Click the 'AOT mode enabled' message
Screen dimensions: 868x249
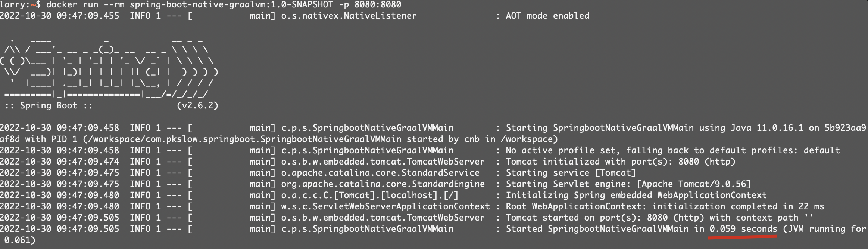tap(547, 16)
